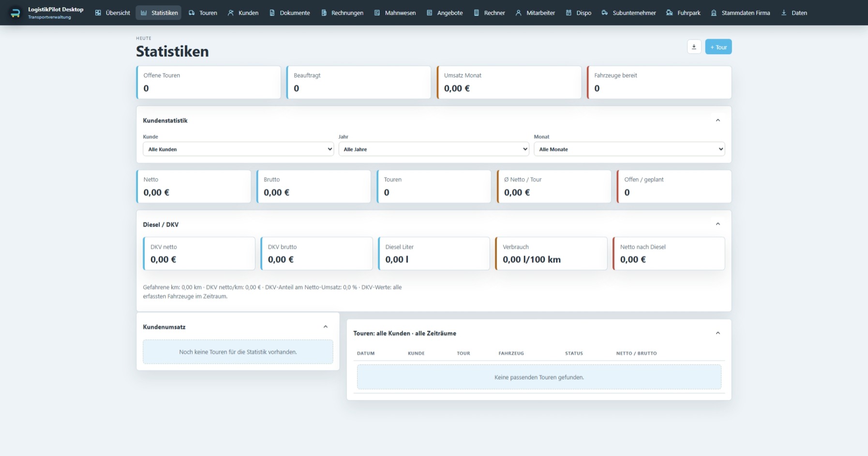Open the Monat dropdown Alle Monate

click(x=629, y=149)
